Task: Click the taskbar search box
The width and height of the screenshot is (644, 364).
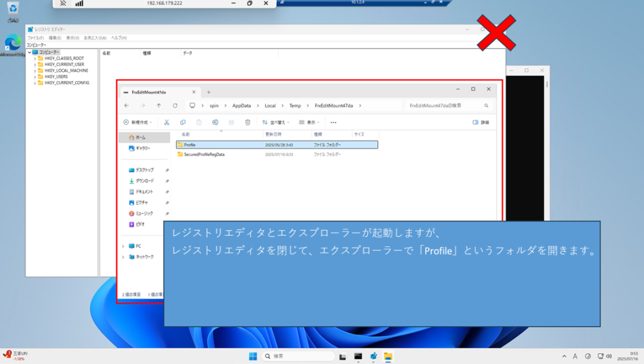Action: (x=298, y=356)
